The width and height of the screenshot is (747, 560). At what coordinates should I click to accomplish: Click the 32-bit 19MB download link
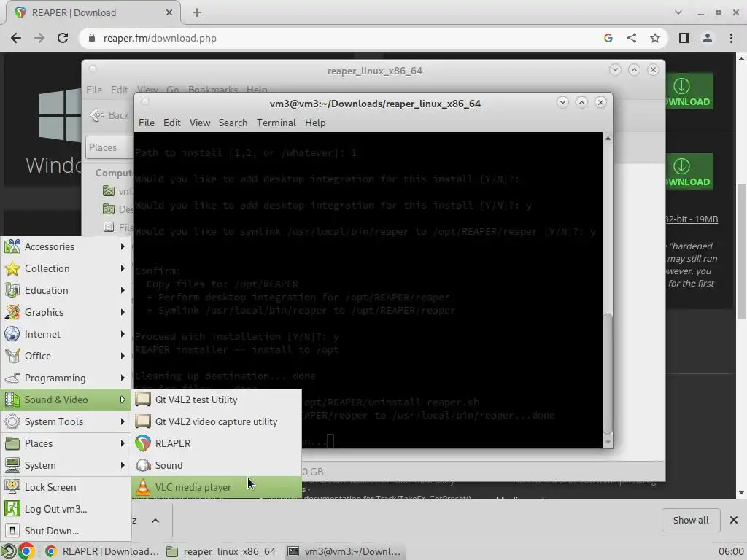692,219
